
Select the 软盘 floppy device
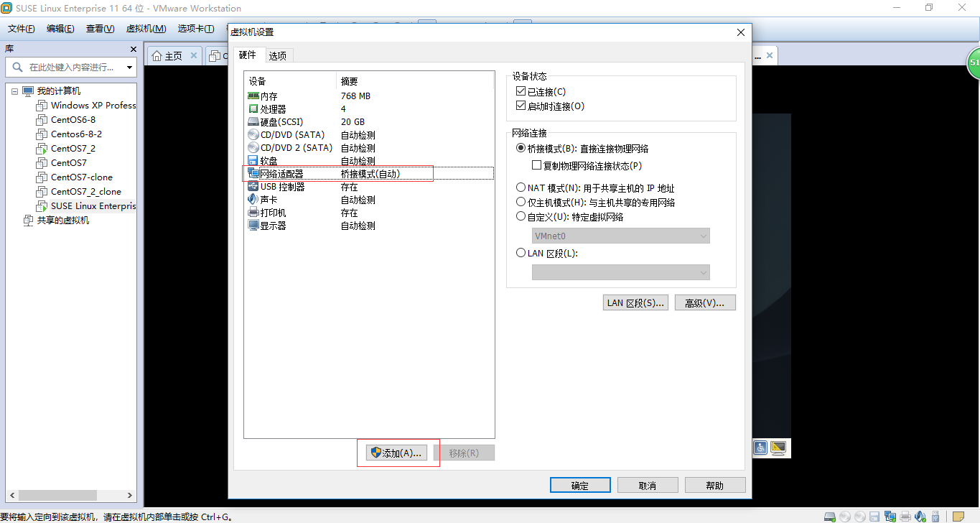coord(369,160)
